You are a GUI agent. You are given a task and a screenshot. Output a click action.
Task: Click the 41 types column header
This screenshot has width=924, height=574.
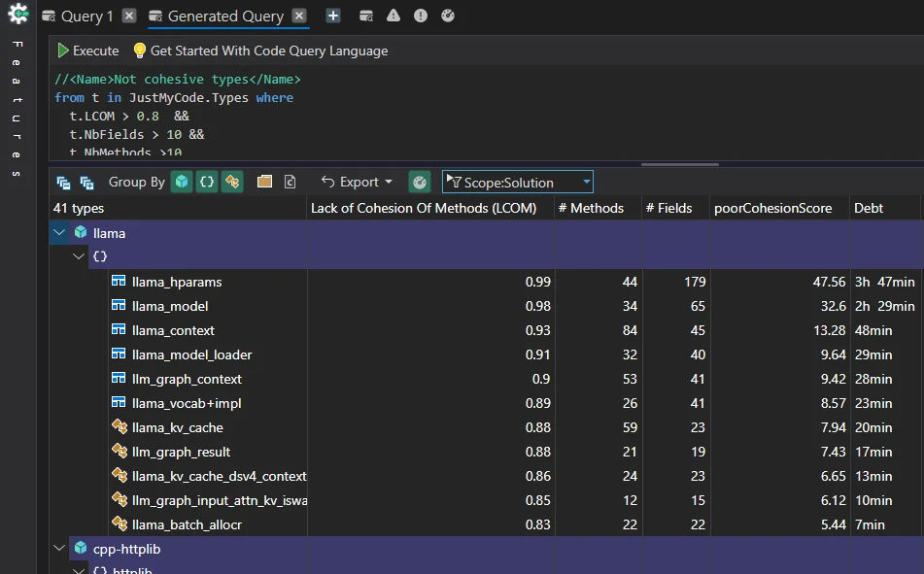(178, 208)
